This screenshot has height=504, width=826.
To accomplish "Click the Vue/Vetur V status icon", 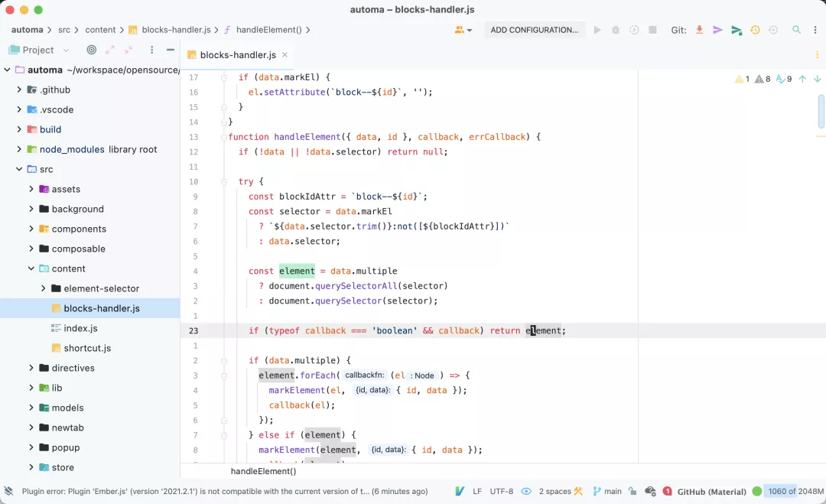I will click(460, 491).
